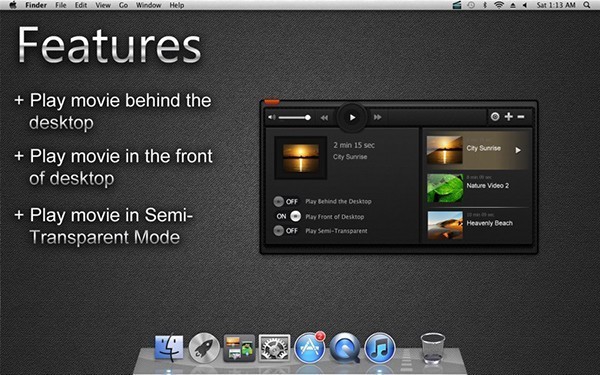Open System Preferences in the Dock

point(274,348)
